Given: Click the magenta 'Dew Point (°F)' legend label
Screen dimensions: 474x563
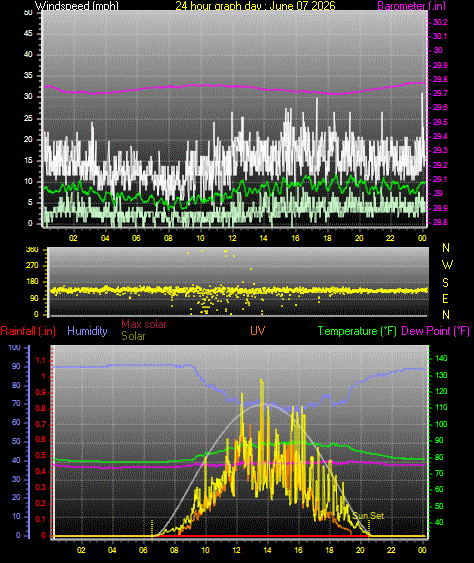Looking at the screenshot, I should 435,331.
